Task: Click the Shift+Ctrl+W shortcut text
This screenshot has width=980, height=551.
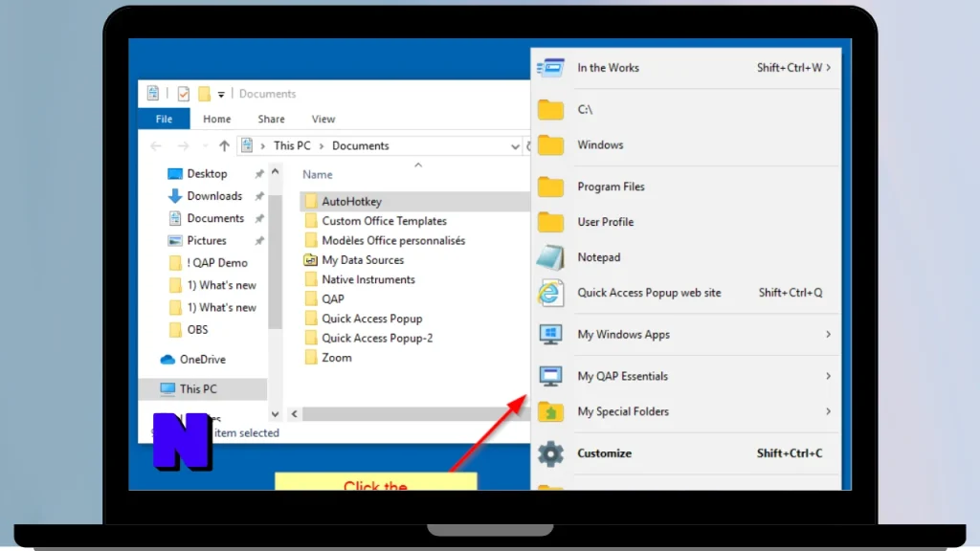Action: 790,68
